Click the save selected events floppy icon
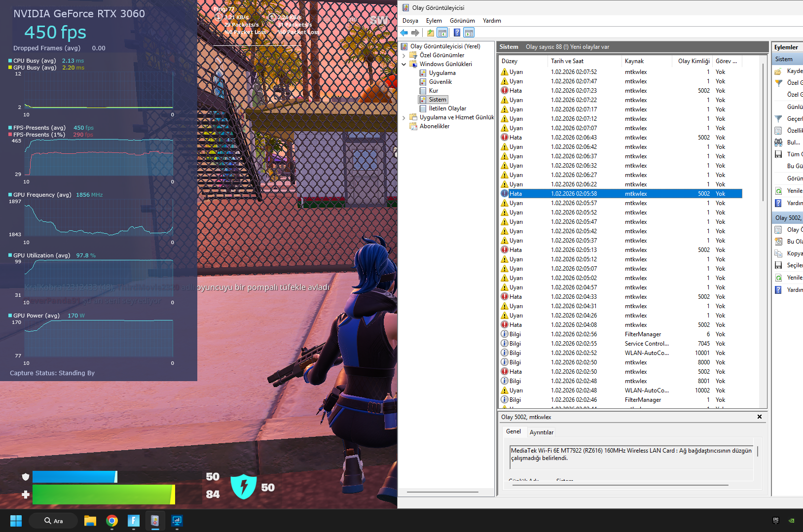 [778, 265]
